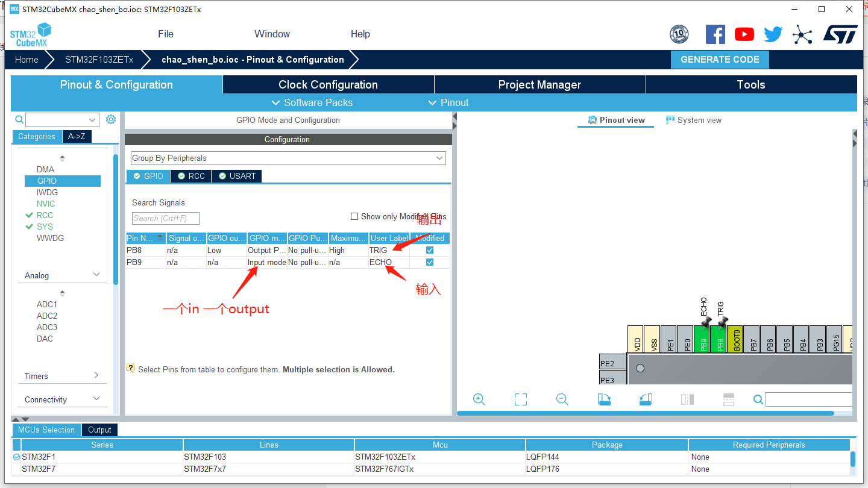Click the settings gear next to search
Viewport: 868px width, 488px height.
point(111,119)
